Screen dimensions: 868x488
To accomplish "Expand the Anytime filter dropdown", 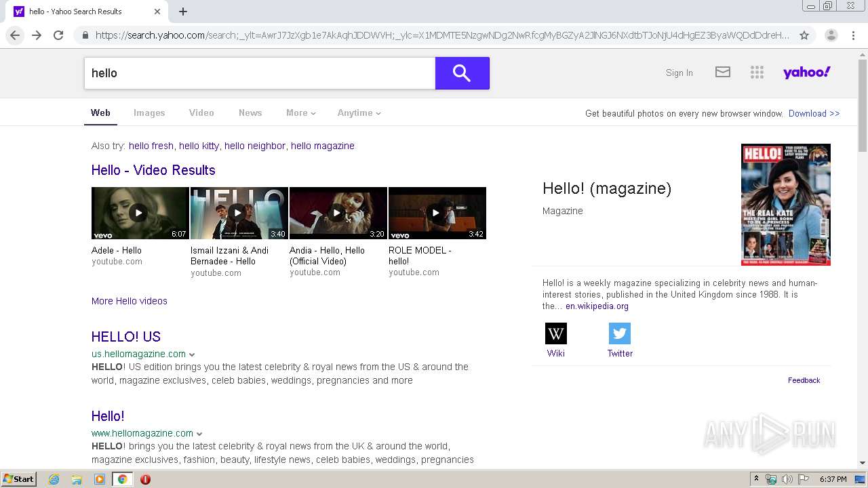I will point(359,113).
